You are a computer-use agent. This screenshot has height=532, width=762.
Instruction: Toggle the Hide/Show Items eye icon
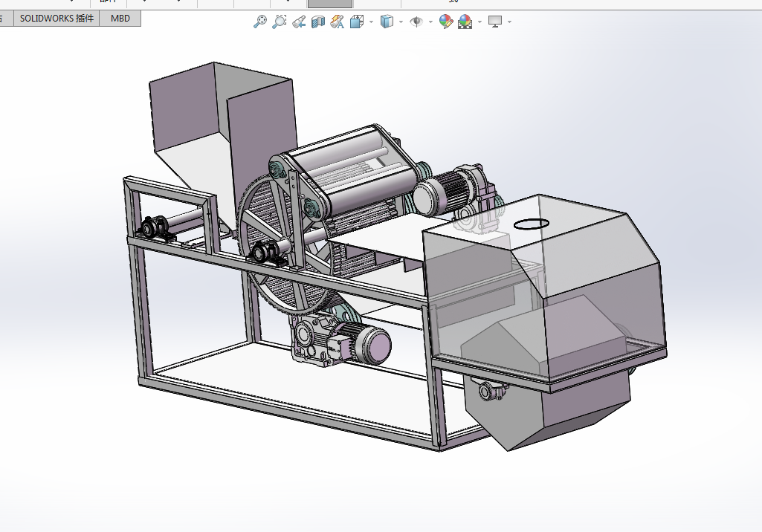click(416, 22)
